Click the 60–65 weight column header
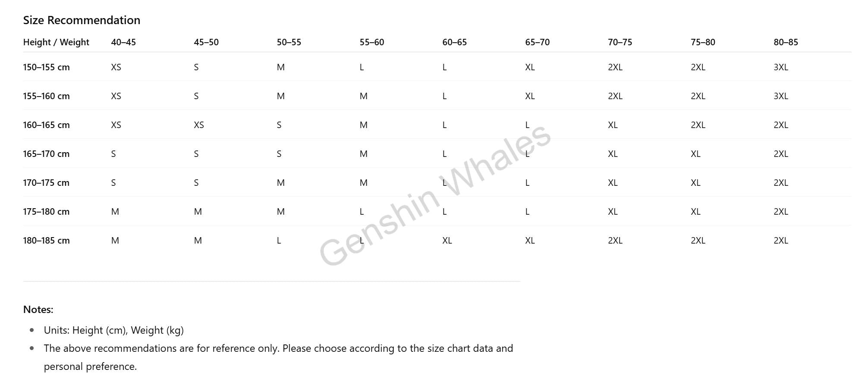The image size is (868, 388). (454, 42)
